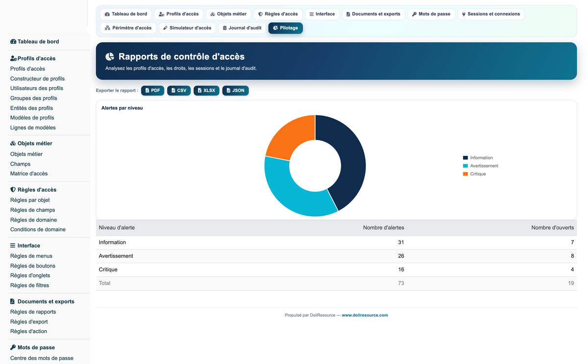Viewport: 588px width, 364px height.
Task: Go to Constructeur de profils in sidebar
Action: tap(37, 78)
